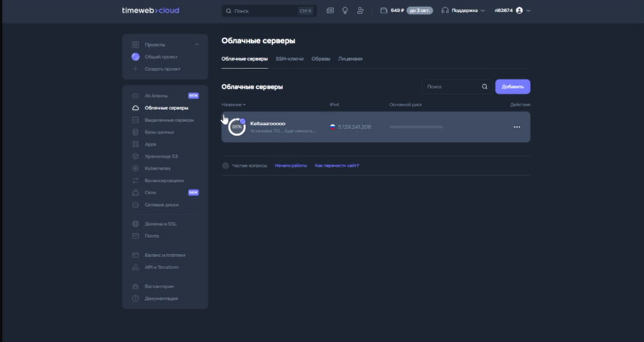Open Почта in the sidebar

(x=151, y=237)
